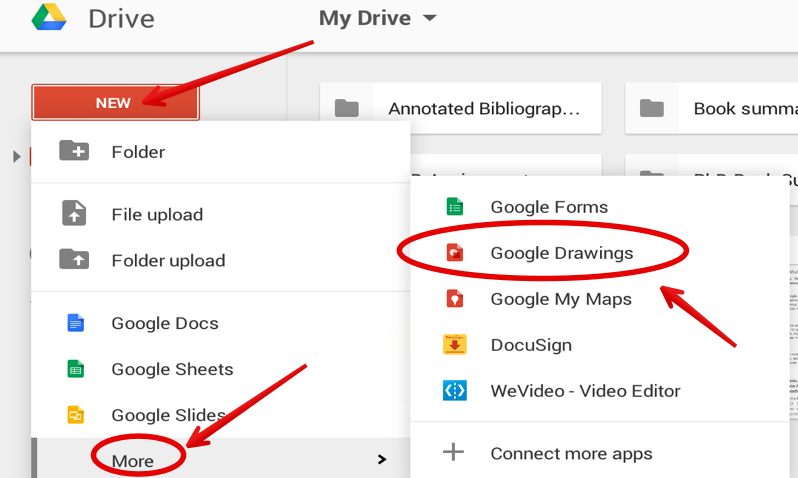Choose File upload menu entry
The height and width of the screenshot is (478, 798).
(220, 214)
